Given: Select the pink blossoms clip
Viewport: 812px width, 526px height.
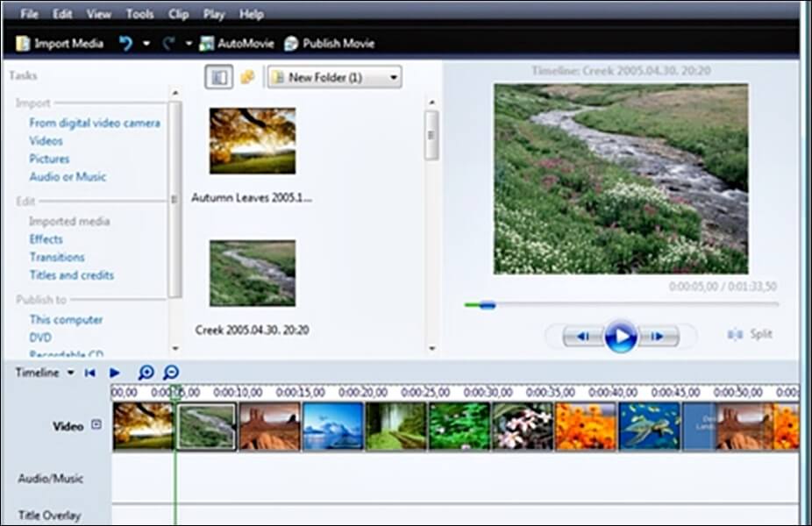Looking at the screenshot, I should click(523, 426).
